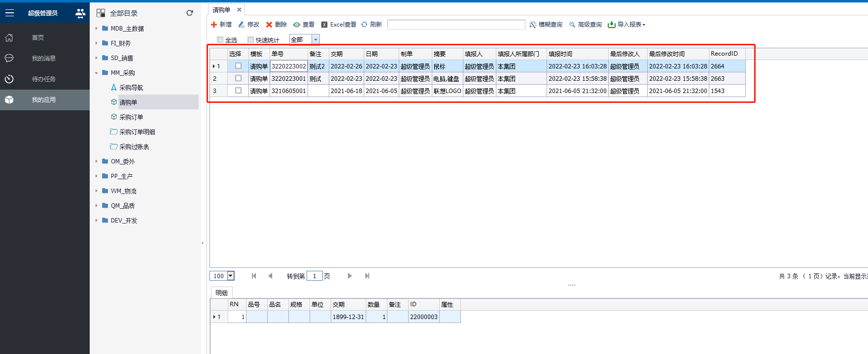Open 我的消息 message icon
The width and height of the screenshot is (868, 354).
[x=9, y=58]
